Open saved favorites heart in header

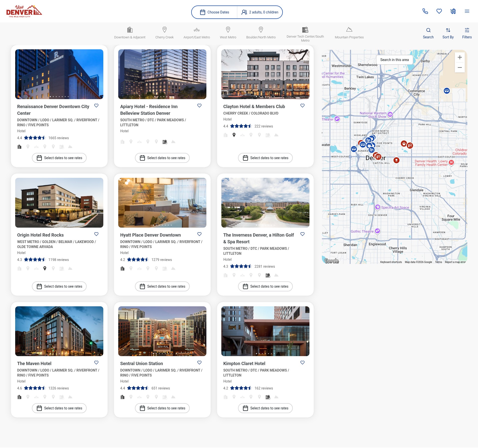click(439, 11)
